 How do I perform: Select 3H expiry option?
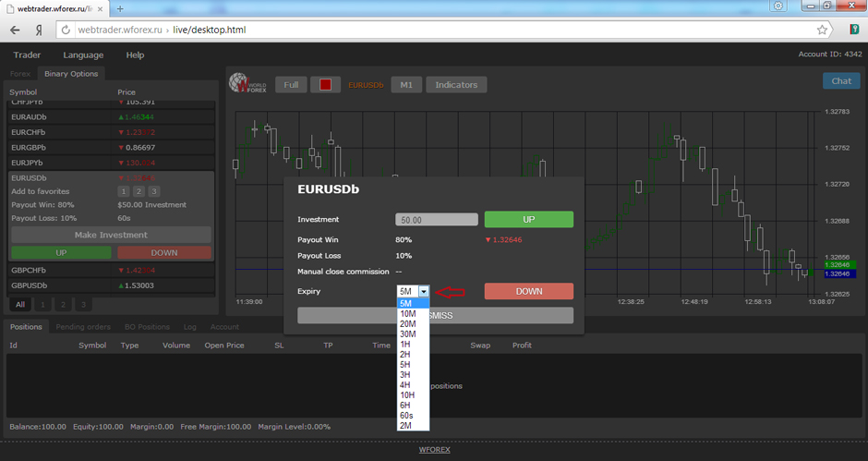pyautogui.click(x=413, y=374)
